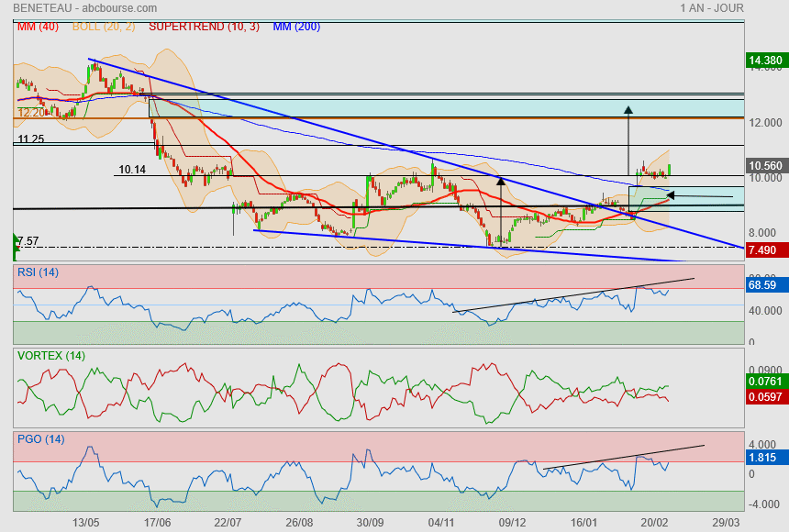
Task: Click the 1 AN - JOUR period label
Action: (x=712, y=8)
